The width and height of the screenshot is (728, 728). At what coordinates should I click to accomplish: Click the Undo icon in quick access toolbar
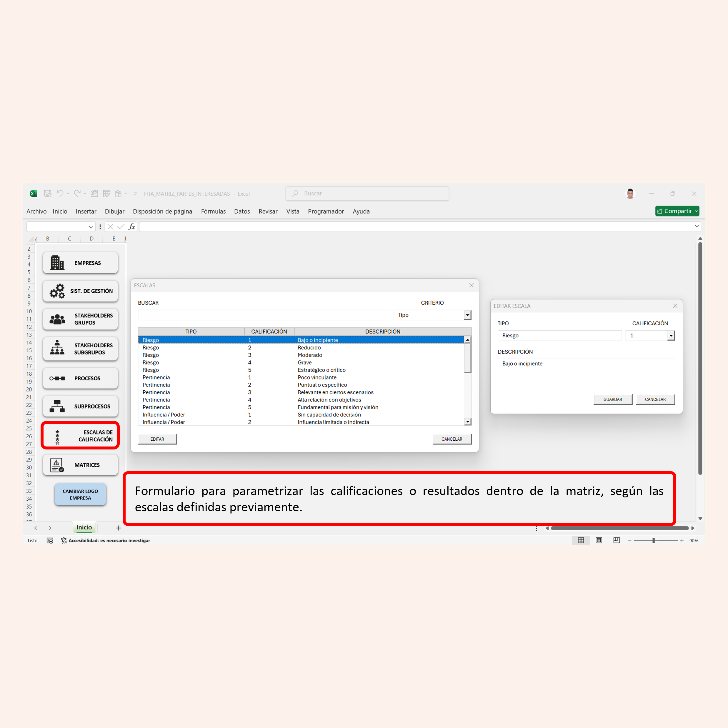(x=60, y=193)
